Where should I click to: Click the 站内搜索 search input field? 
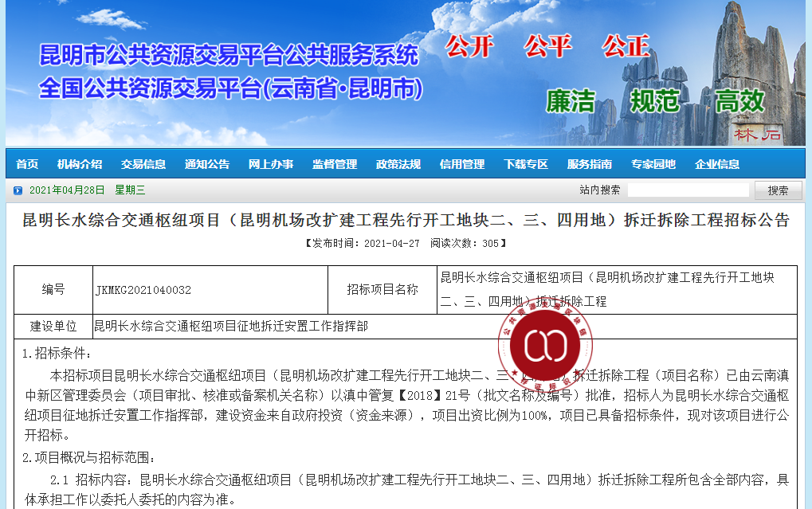(x=688, y=190)
